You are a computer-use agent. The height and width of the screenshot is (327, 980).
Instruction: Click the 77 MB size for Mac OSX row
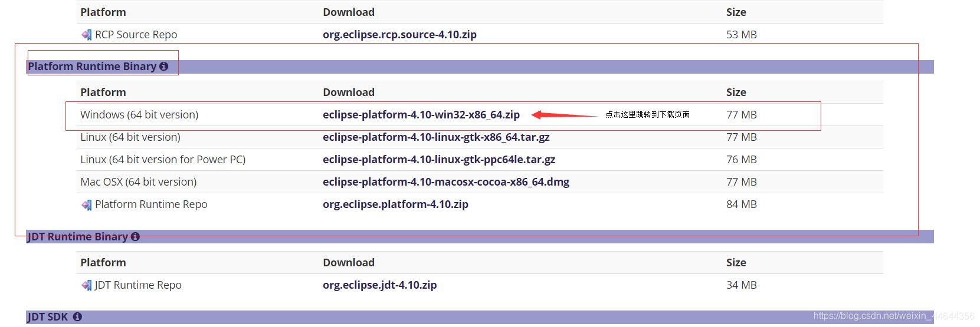pos(742,182)
